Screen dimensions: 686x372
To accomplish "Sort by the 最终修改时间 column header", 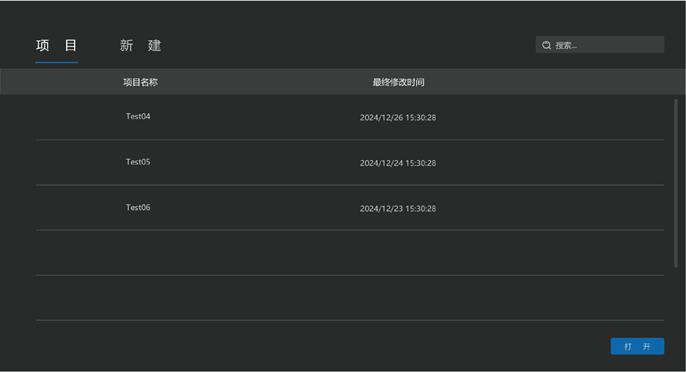I will [x=399, y=82].
